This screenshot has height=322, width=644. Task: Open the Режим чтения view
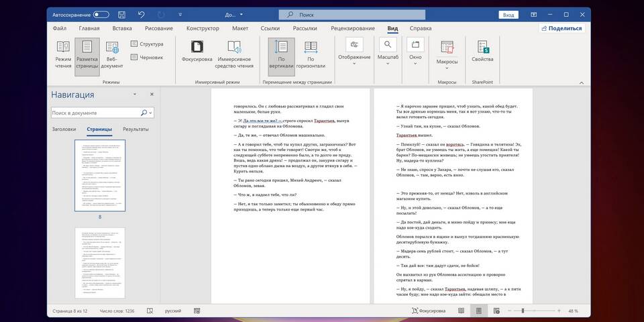coord(63,54)
